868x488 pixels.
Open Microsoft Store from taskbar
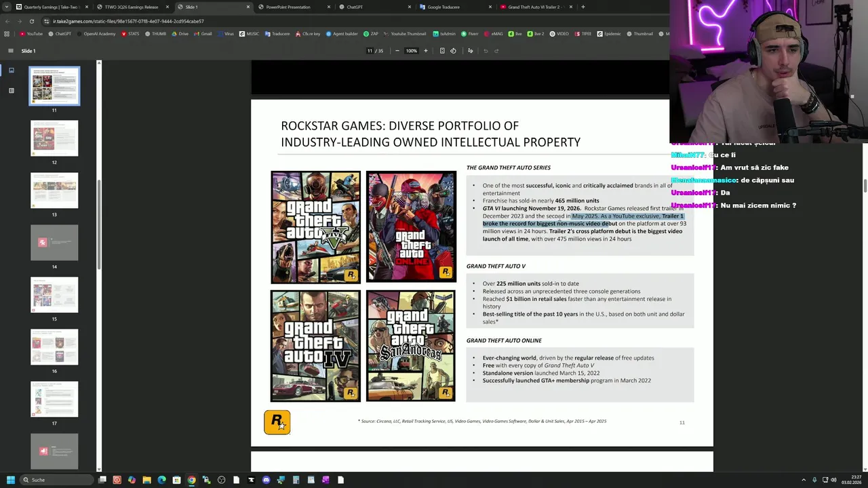[176, 480]
